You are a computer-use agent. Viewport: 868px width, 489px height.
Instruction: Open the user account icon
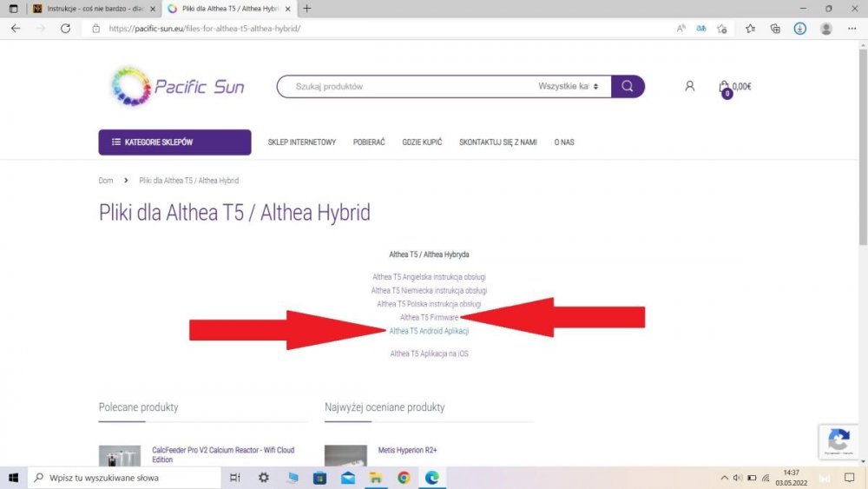coord(689,87)
